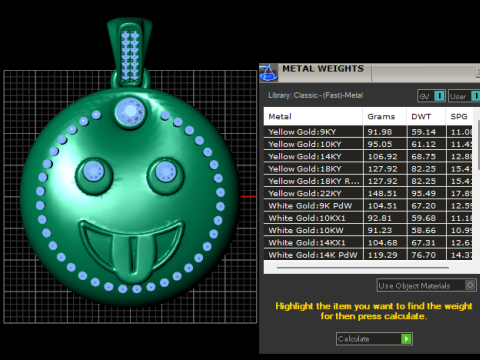Select the Yellow Gold:18KY row
Viewport: 480px width, 360px height.
pyautogui.click(x=368, y=169)
